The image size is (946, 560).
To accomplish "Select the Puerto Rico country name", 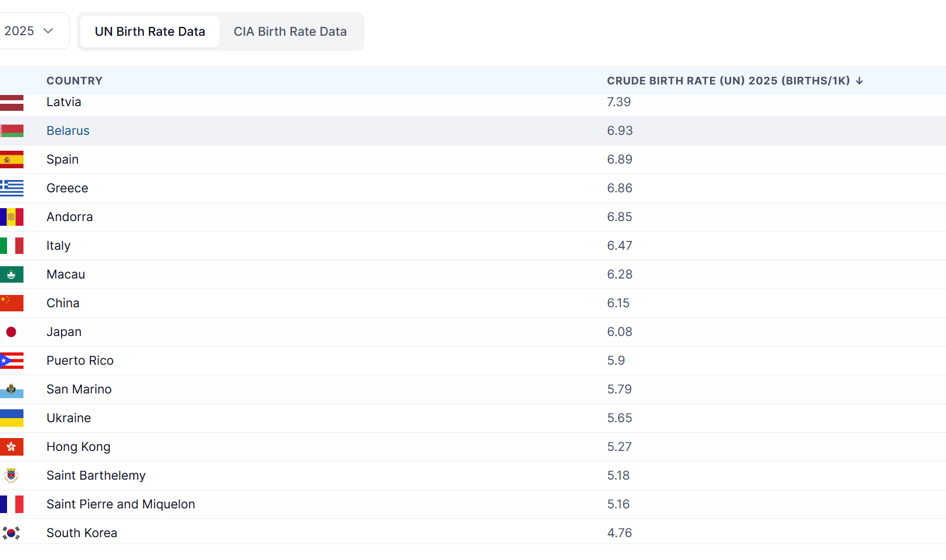I will (x=80, y=361).
